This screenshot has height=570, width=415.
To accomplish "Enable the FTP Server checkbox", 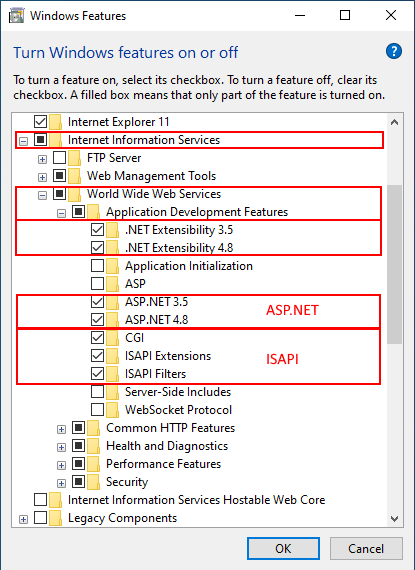I will tap(59, 157).
